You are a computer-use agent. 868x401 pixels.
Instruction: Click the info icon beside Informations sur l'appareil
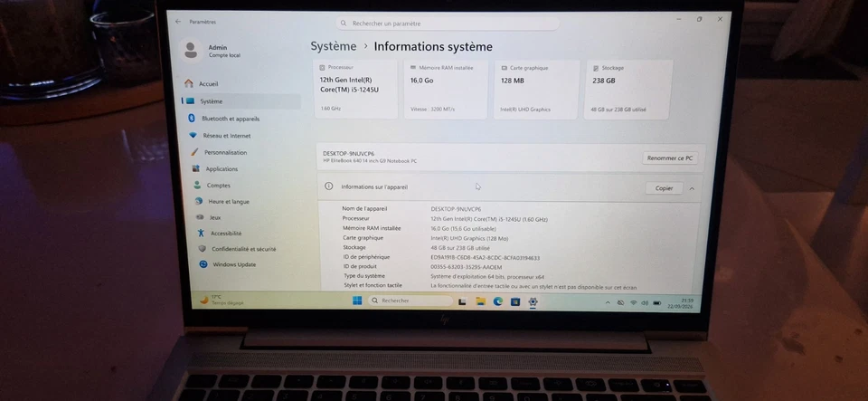pyautogui.click(x=328, y=186)
